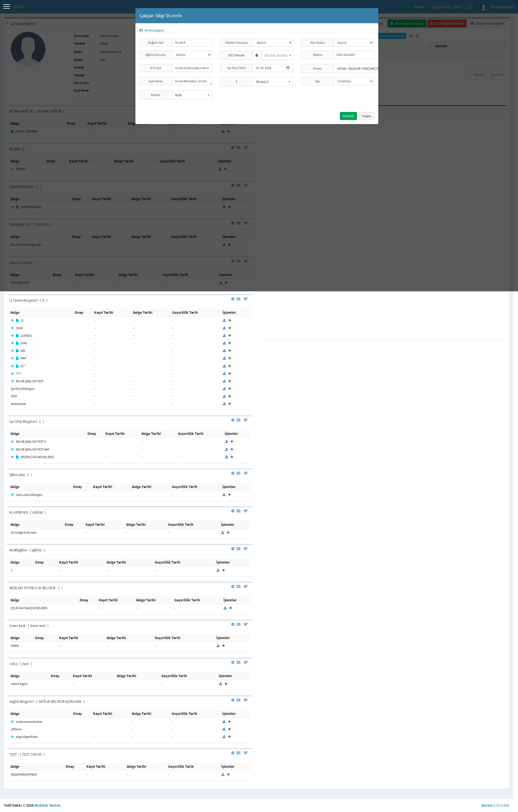Click the green Düzenle button
The image size is (518, 812).
point(348,116)
